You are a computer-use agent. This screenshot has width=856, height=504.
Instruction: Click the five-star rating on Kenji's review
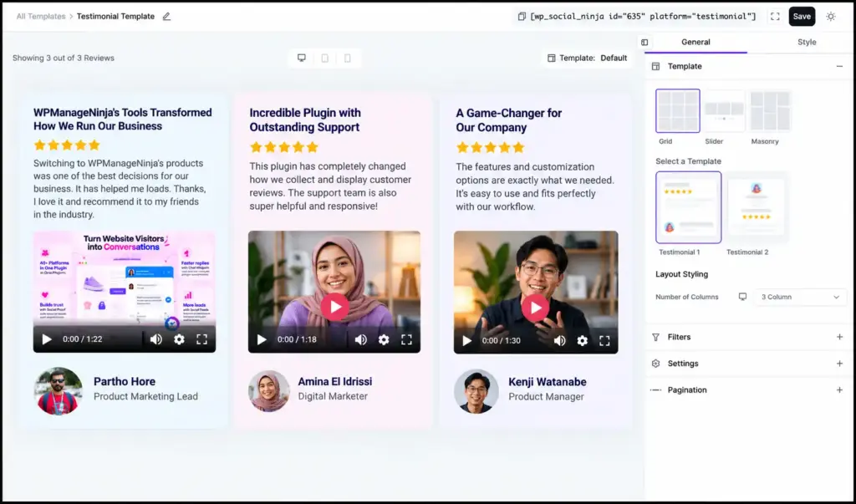point(490,147)
